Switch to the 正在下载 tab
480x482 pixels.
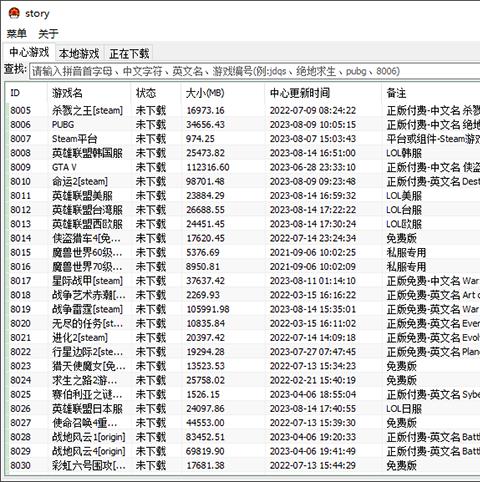(x=129, y=54)
